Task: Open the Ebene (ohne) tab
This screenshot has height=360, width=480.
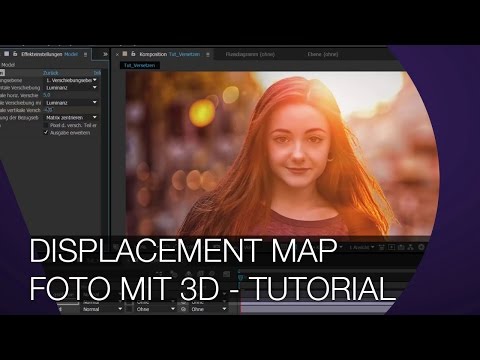Action: [x=323, y=54]
